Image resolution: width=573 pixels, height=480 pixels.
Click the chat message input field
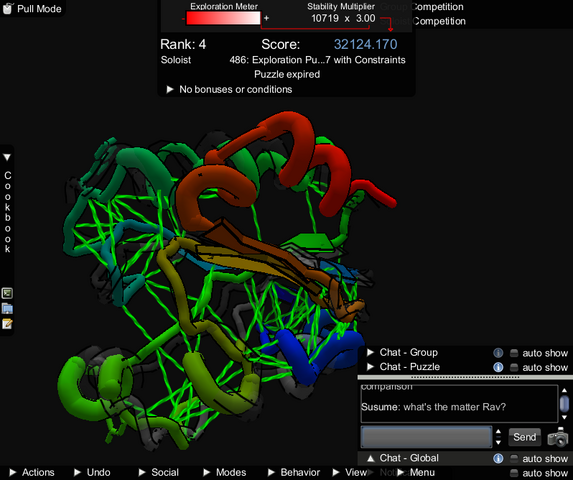(426, 437)
